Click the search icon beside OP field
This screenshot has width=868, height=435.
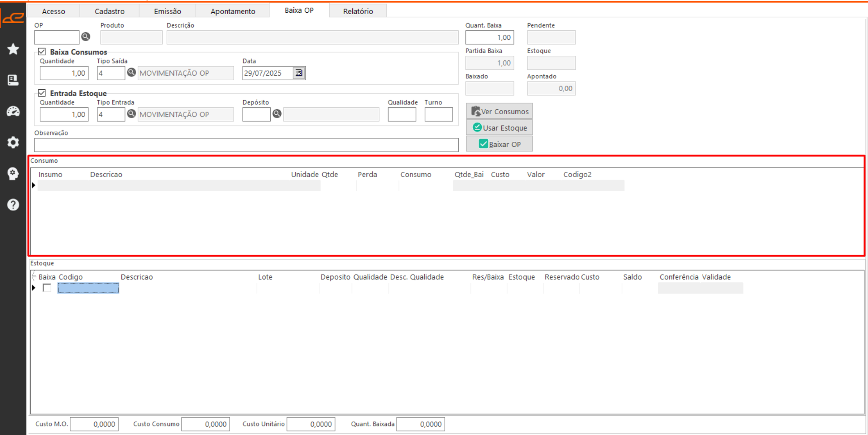(86, 37)
